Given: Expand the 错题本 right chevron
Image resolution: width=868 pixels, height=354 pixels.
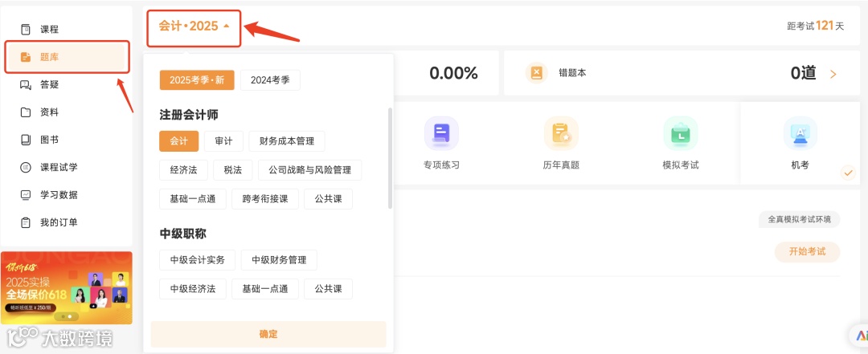Looking at the screenshot, I should click(x=833, y=74).
